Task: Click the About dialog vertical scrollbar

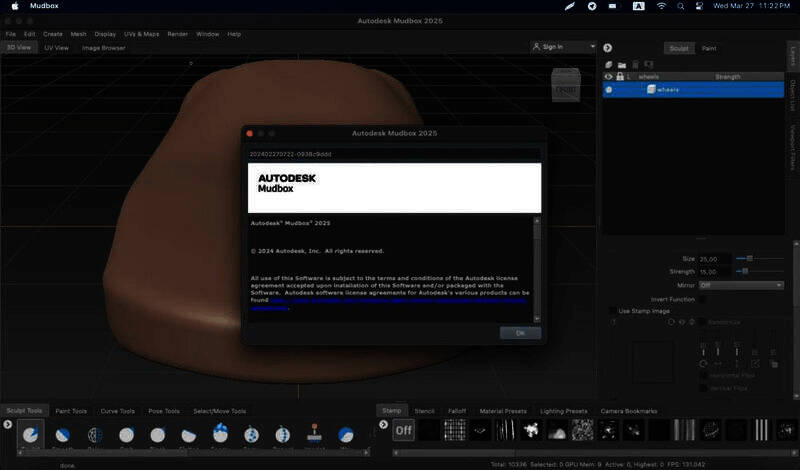Action: [537, 269]
